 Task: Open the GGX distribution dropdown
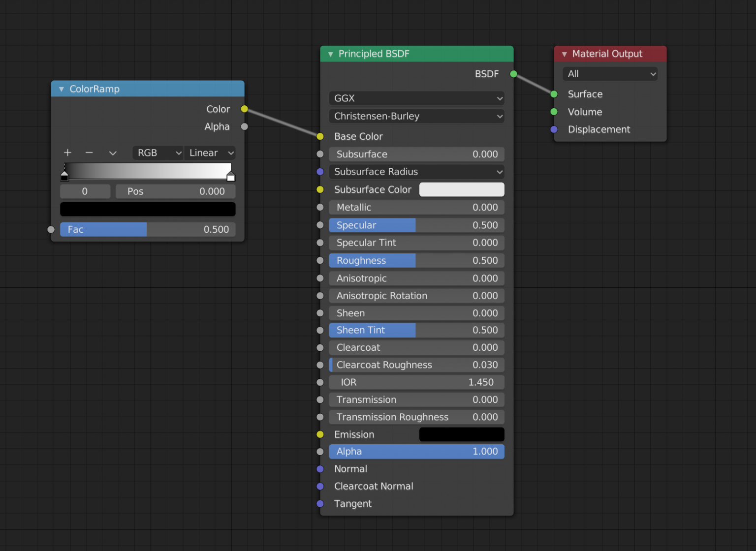point(417,98)
